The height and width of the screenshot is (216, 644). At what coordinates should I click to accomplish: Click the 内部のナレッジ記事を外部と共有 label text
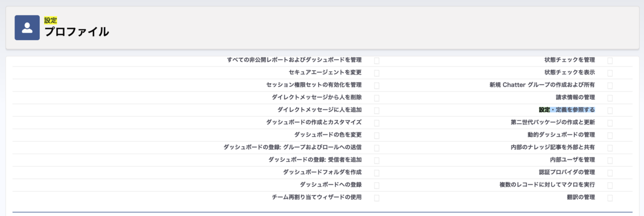[x=553, y=147]
